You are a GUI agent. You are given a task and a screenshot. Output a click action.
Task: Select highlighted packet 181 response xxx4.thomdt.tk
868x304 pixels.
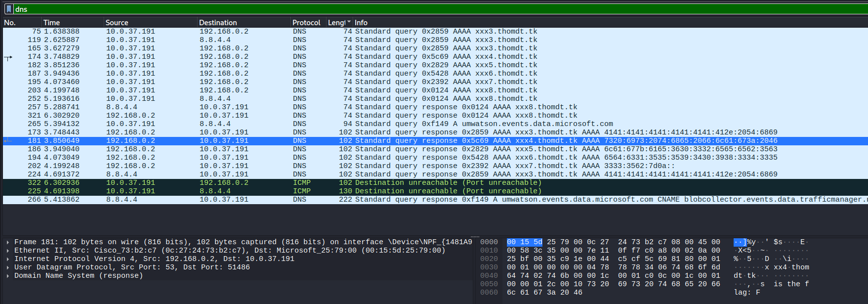tap(435, 141)
